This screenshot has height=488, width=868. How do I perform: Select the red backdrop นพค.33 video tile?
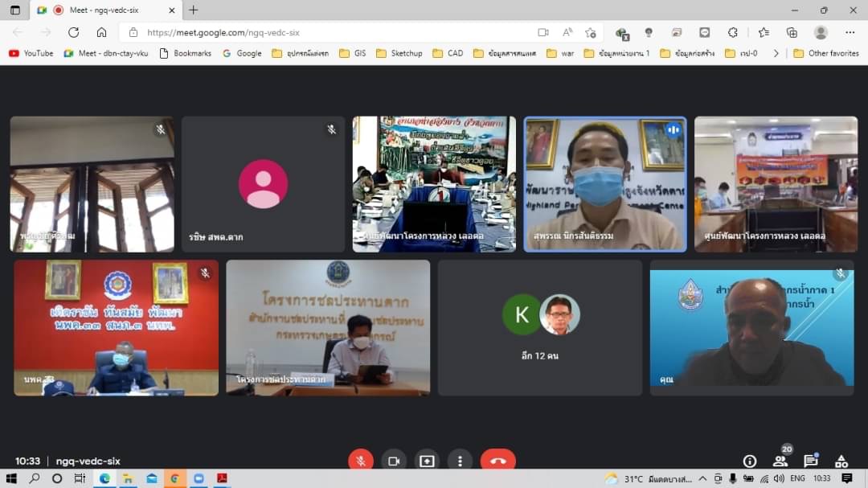pyautogui.click(x=117, y=328)
